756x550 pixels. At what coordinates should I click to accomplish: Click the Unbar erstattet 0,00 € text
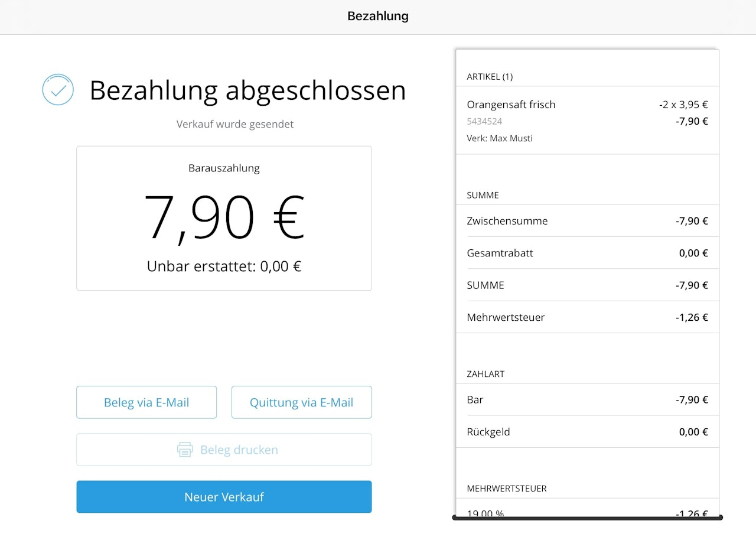(224, 266)
